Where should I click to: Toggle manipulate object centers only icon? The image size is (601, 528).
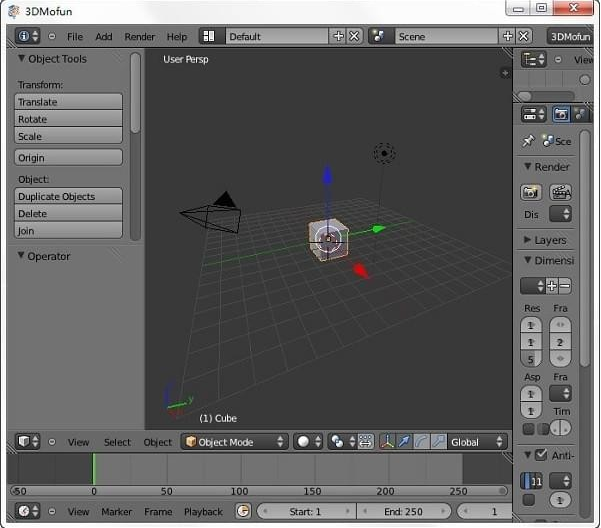[x=366, y=441]
